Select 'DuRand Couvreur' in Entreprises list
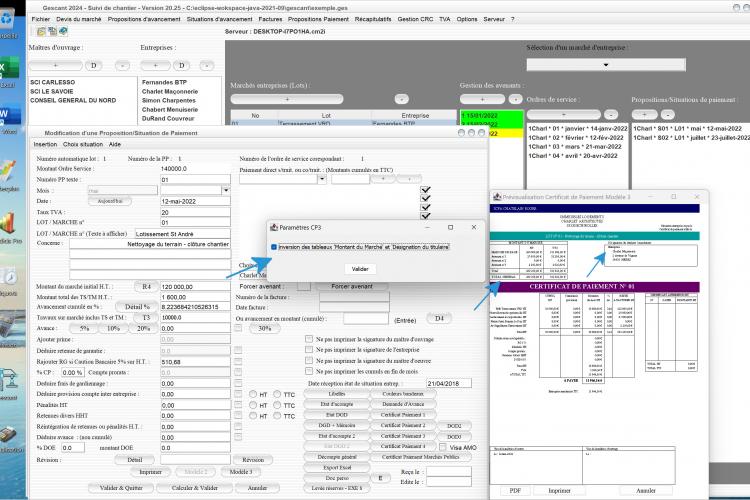The height and width of the screenshot is (500, 750). 168,118
